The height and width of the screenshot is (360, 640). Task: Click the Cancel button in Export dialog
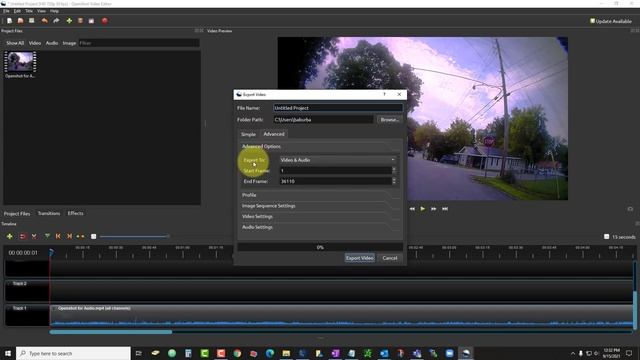click(390, 258)
